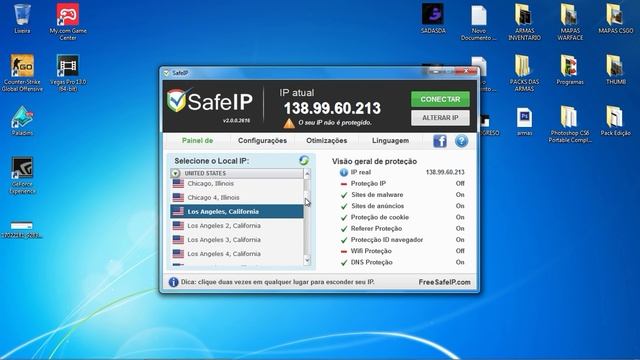Refresh the IP location list

coord(304,160)
